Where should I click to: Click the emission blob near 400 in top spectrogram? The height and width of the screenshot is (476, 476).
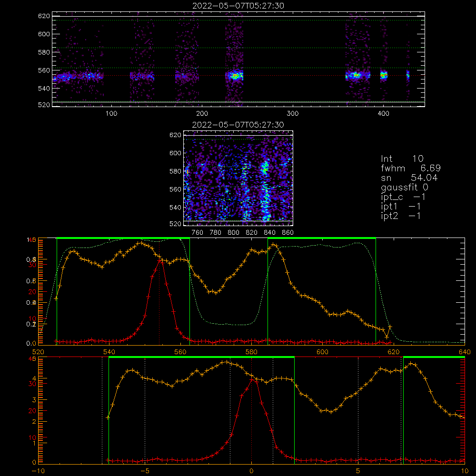click(384, 75)
